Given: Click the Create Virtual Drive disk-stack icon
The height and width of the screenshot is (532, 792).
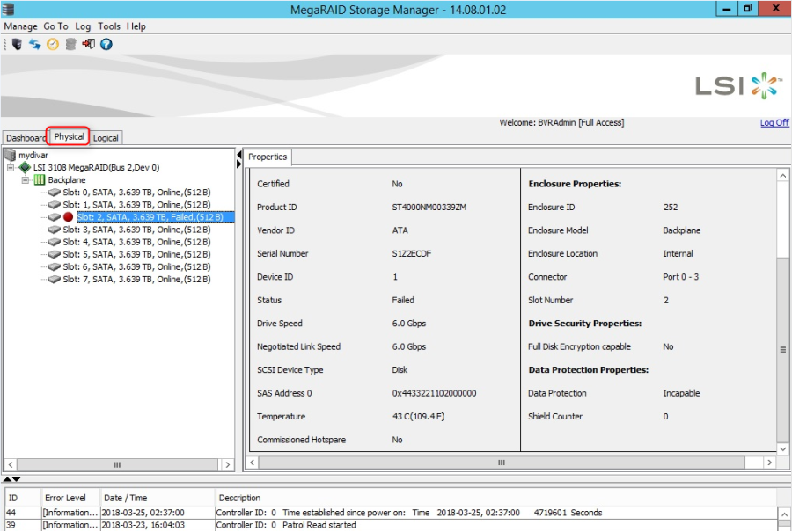Looking at the screenshot, I should 70,44.
